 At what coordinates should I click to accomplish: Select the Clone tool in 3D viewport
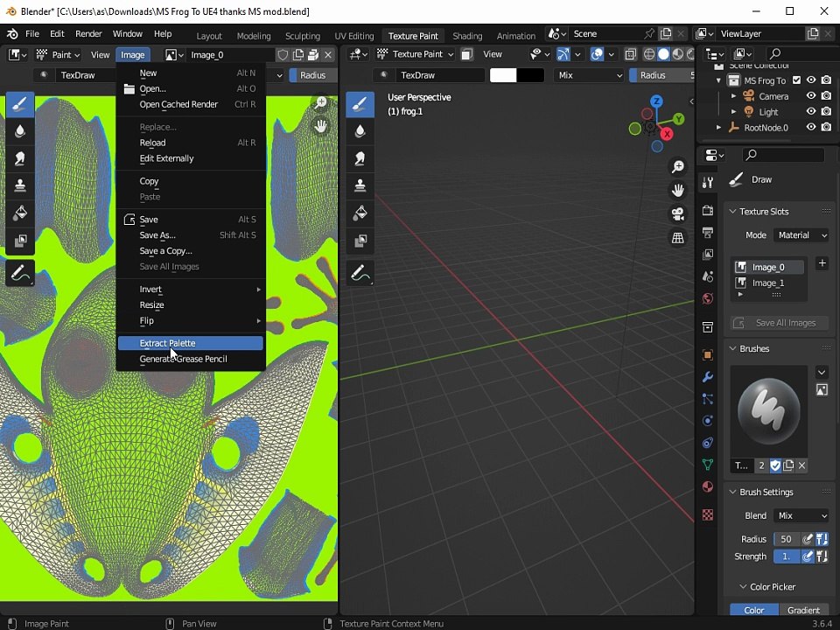360,185
